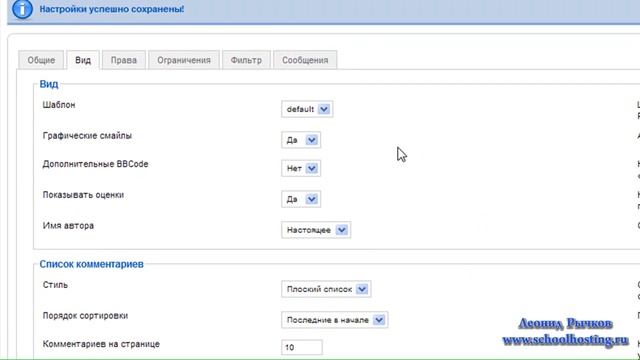Open the Фильтр tab
640x360 pixels.
click(x=246, y=60)
